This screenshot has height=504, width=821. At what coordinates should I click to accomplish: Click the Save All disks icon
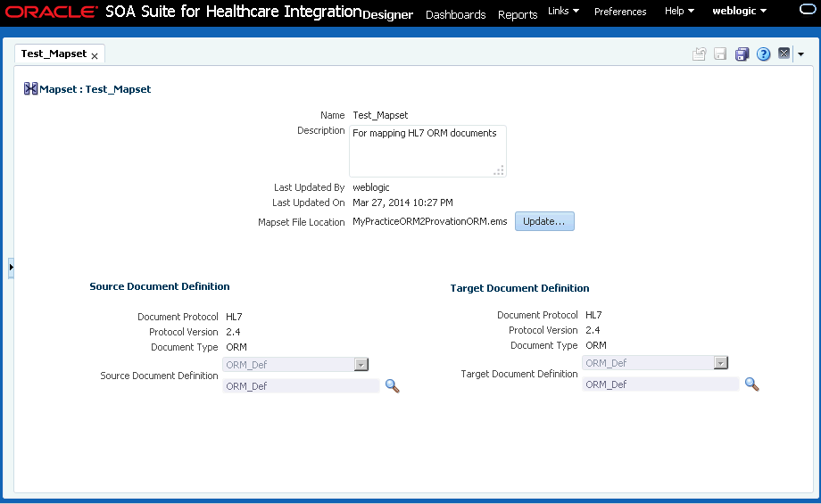click(742, 54)
